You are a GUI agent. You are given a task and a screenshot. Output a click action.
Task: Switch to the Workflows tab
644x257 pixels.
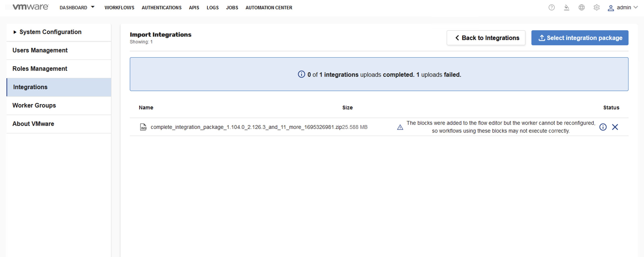click(119, 8)
